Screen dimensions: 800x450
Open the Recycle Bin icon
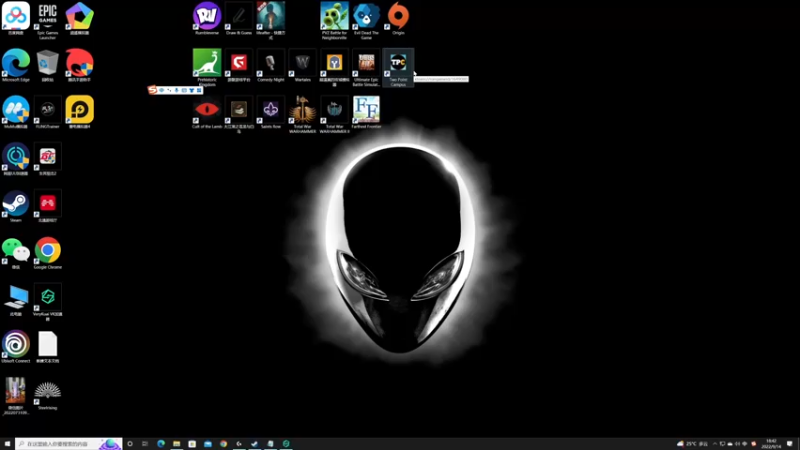[x=47, y=63]
